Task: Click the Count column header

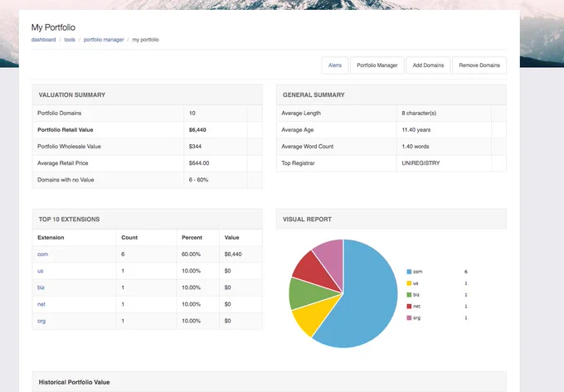Action: tap(129, 238)
